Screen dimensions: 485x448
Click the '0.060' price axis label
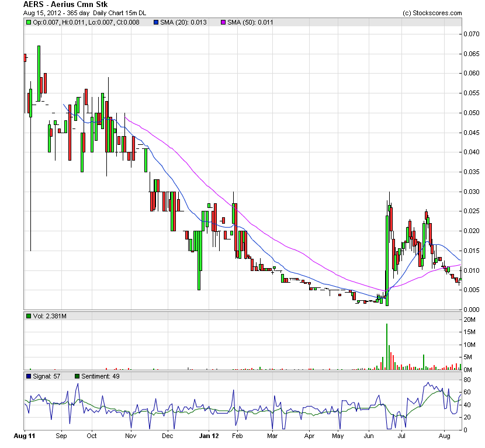[x=472, y=73]
